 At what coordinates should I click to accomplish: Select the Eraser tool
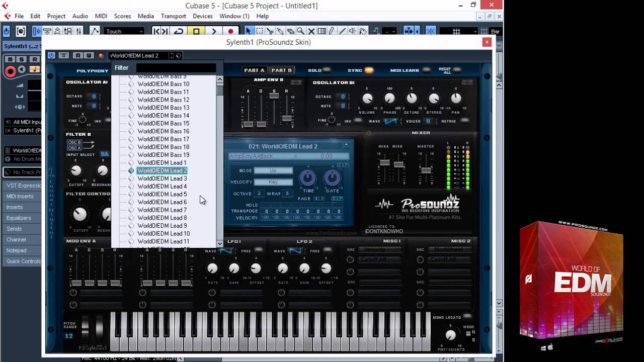coord(291,31)
